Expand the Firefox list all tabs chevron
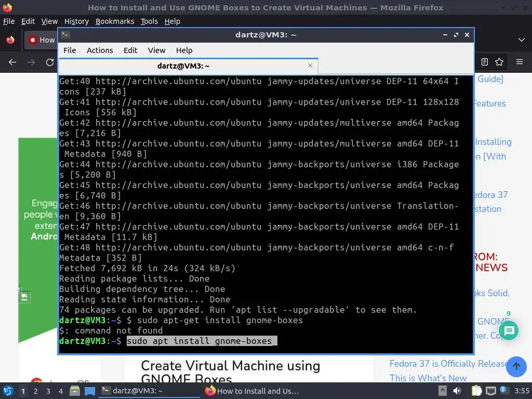Viewport: 532px width, 399px height. [522, 40]
